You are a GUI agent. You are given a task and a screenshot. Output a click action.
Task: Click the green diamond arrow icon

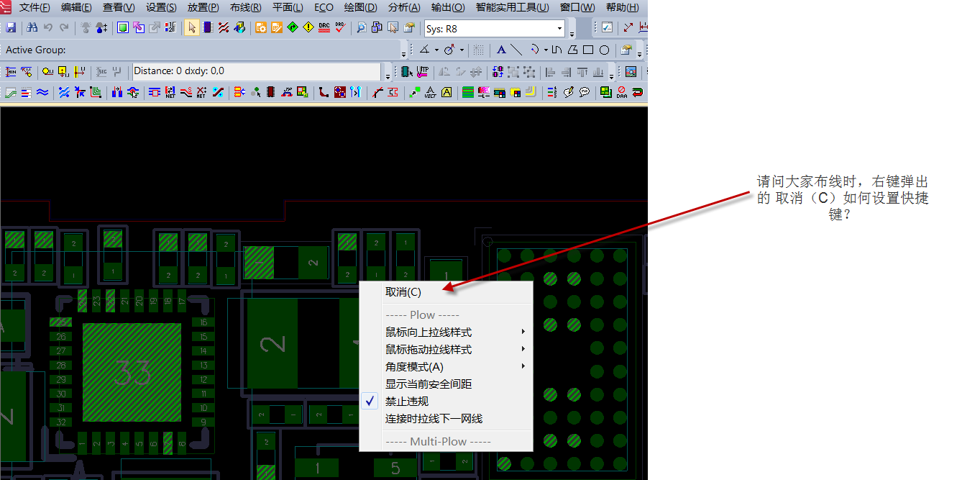[x=293, y=28]
